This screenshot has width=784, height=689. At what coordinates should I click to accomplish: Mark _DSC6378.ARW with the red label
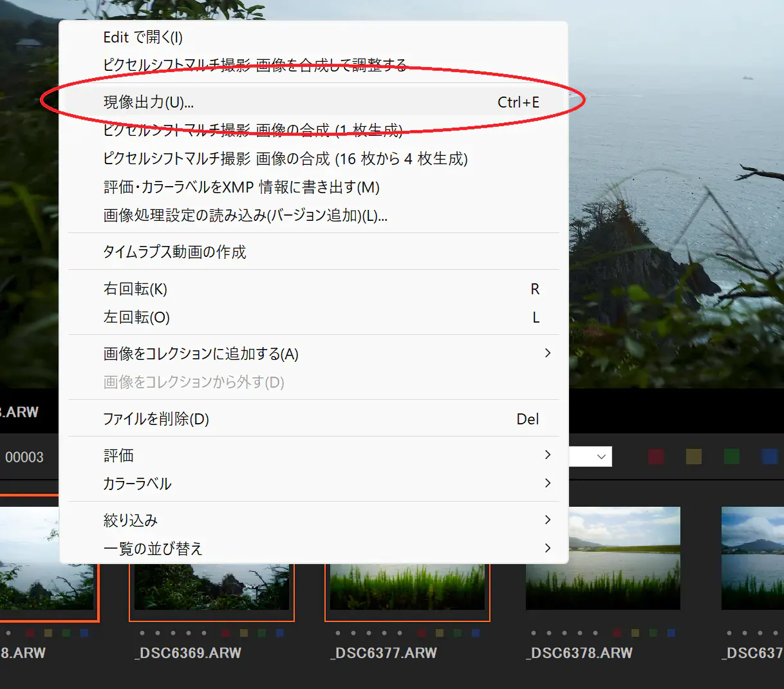tap(617, 633)
